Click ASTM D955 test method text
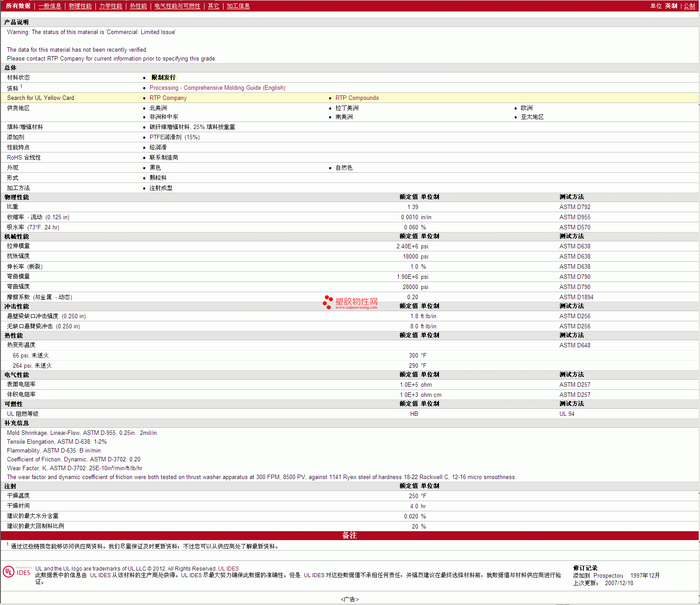Screen dimensions: 700x605 [575, 217]
